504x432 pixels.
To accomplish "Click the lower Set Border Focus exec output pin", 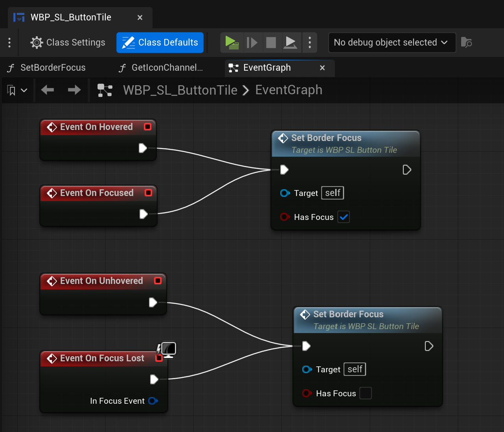I will pyautogui.click(x=429, y=346).
